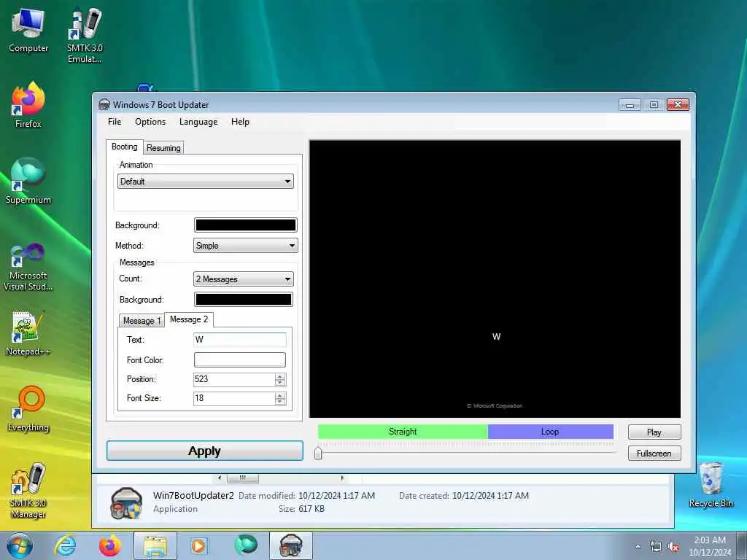Pick the main Background black color
The image size is (747, 560).
[245, 225]
